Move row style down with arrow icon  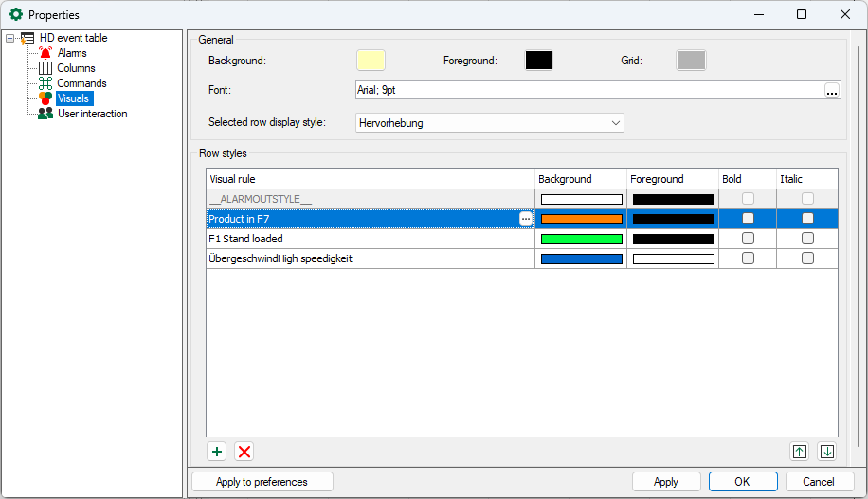pos(827,452)
